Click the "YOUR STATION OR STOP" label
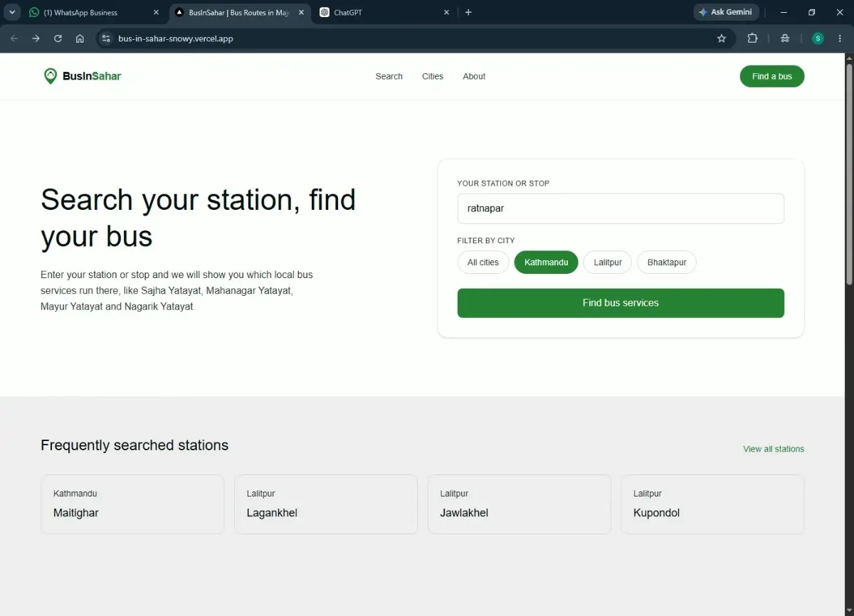The image size is (854, 616). pos(503,184)
